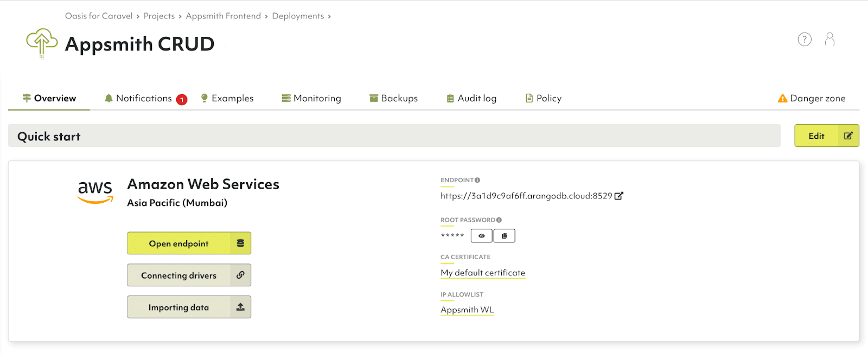Click the Oasis cloud logo icon
The width and height of the screenshot is (868, 354).
(x=42, y=43)
